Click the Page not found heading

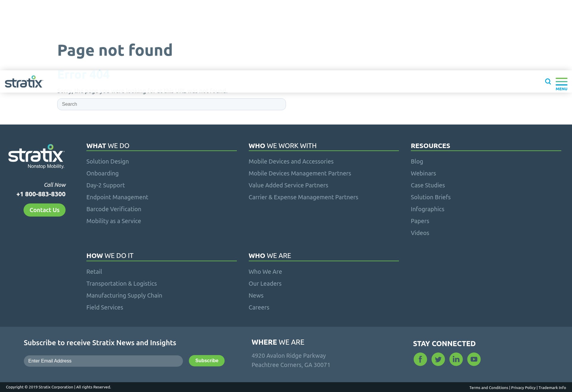115,50
